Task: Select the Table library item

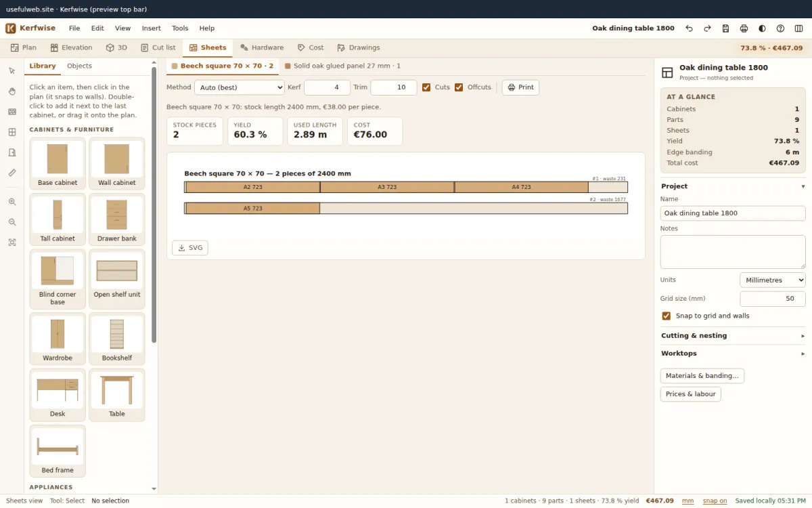Action: [117, 396]
